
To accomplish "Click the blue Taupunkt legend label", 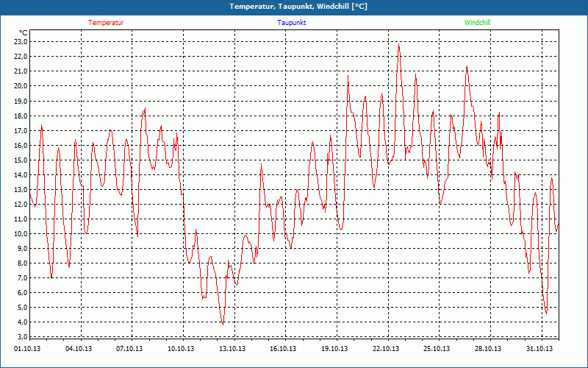I will pos(292,23).
